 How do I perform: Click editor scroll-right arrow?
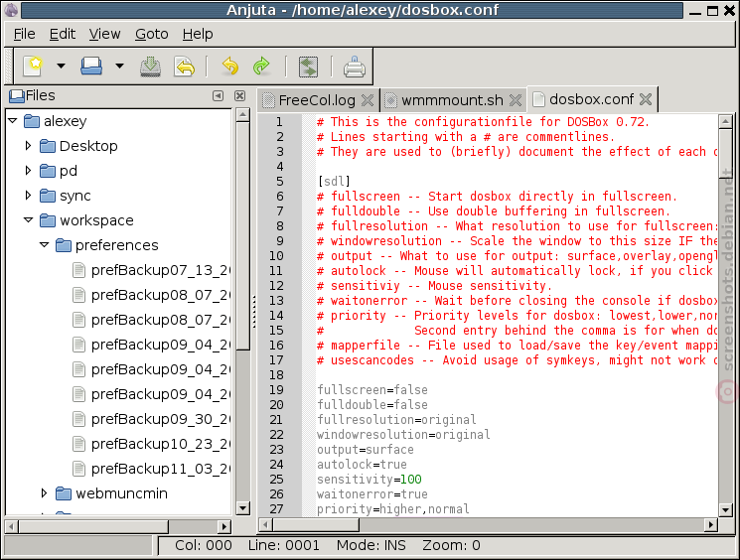click(711, 524)
